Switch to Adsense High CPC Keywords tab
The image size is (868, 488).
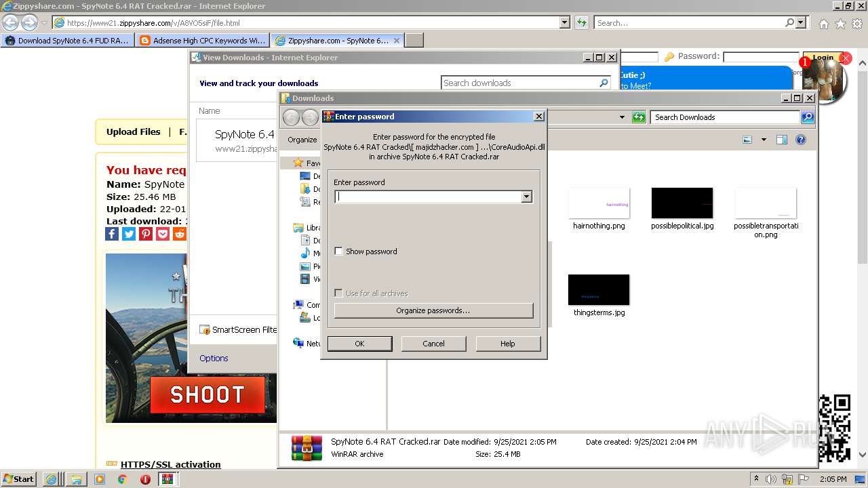point(202,41)
